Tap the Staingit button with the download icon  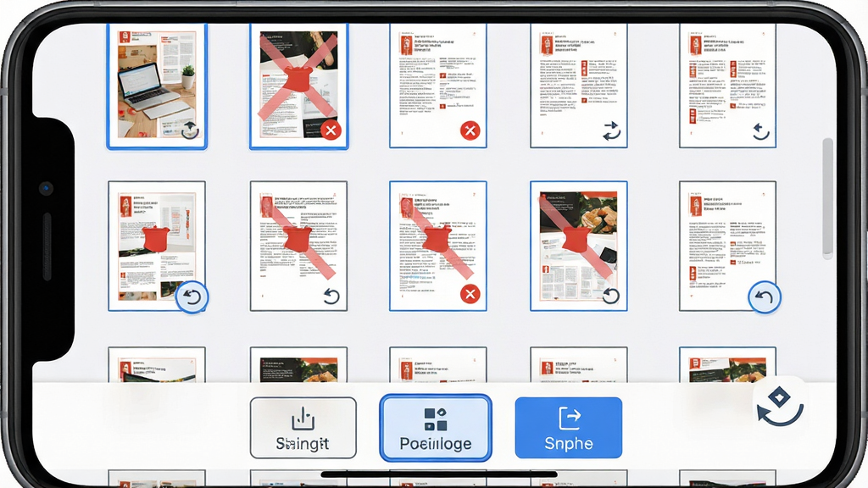coord(303,428)
